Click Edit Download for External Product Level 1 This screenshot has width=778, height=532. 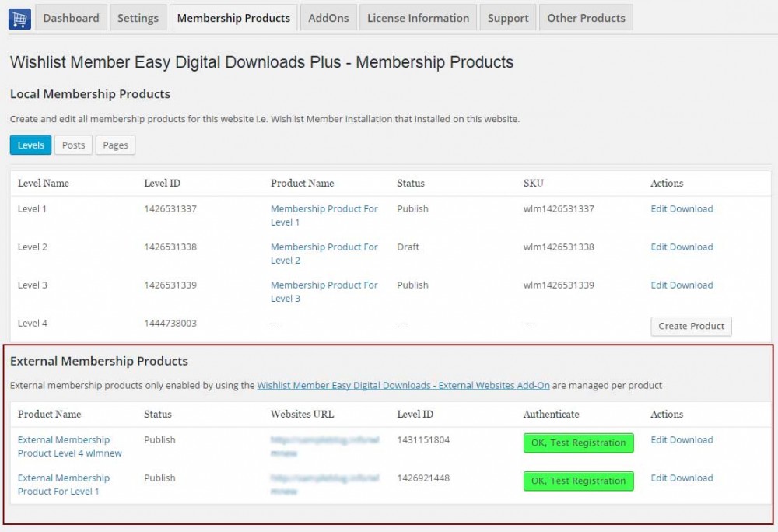click(x=682, y=478)
